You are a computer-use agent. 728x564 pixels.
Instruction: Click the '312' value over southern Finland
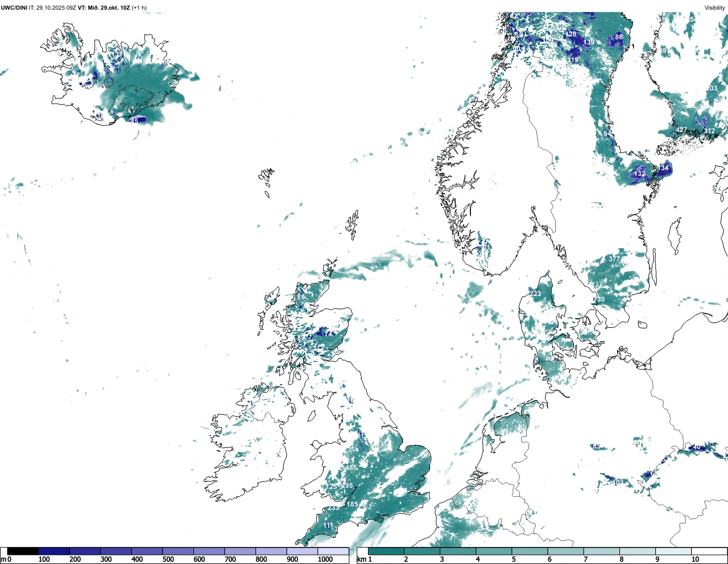pyautogui.click(x=709, y=131)
